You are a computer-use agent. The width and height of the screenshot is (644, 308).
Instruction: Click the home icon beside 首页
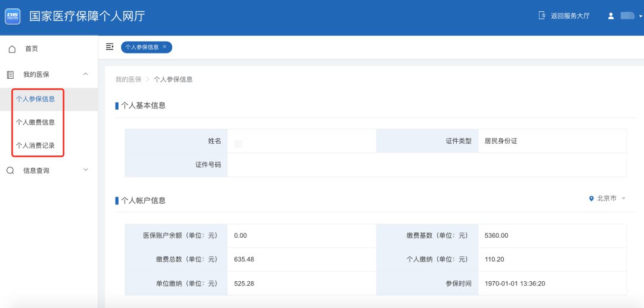pos(12,49)
